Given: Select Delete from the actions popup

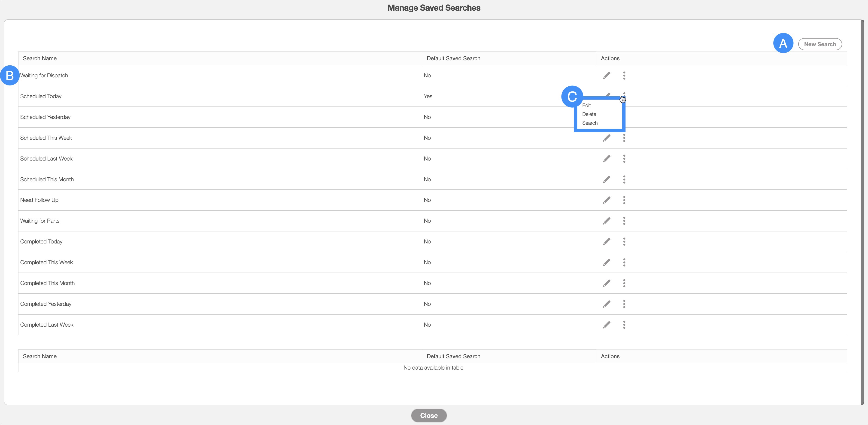Looking at the screenshot, I should click(x=589, y=114).
